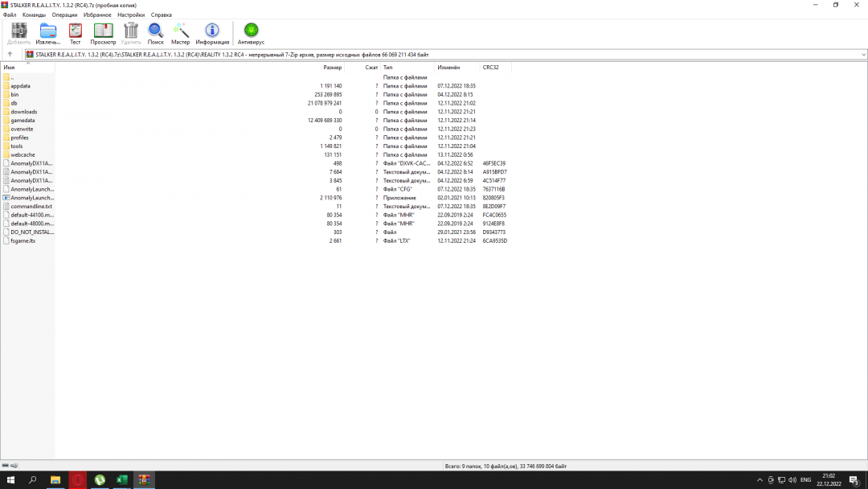
Task: Sort by Размер column header
Action: click(x=333, y=67)
